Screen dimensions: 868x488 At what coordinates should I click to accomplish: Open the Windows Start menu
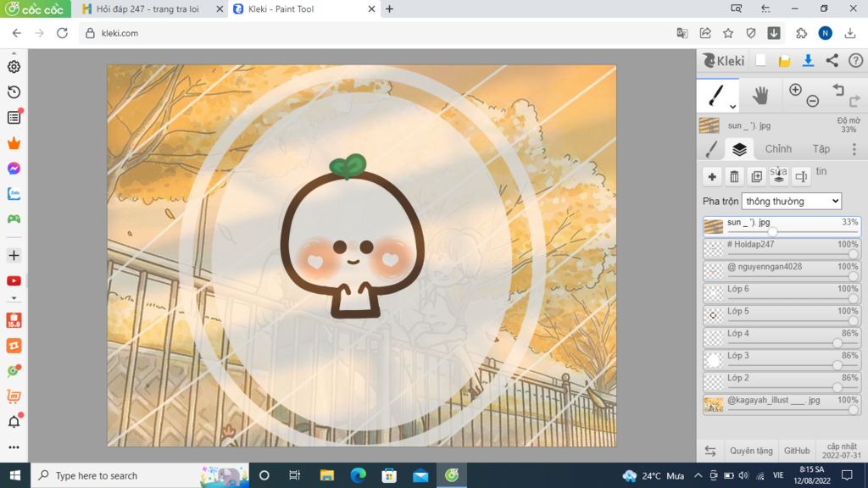click(15, 475)
